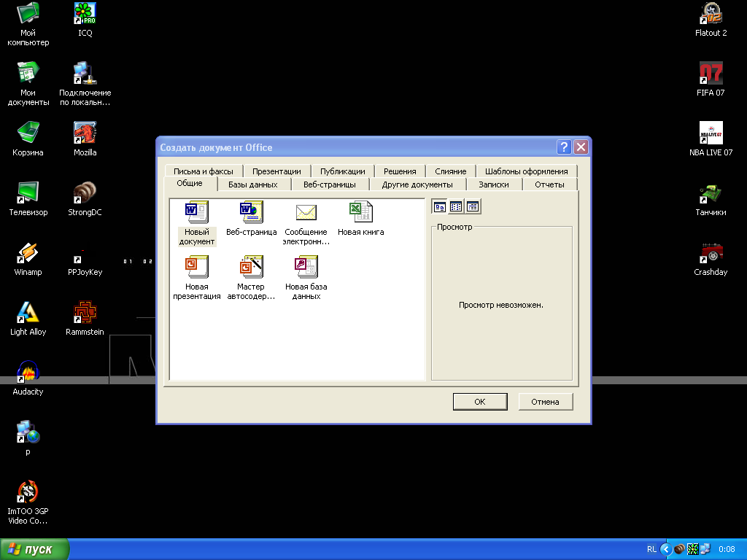Image resolution: width=747 pixels, height=560 pixels.
Task: Select Мои документы desktop icon
Action: click(28, 84)
